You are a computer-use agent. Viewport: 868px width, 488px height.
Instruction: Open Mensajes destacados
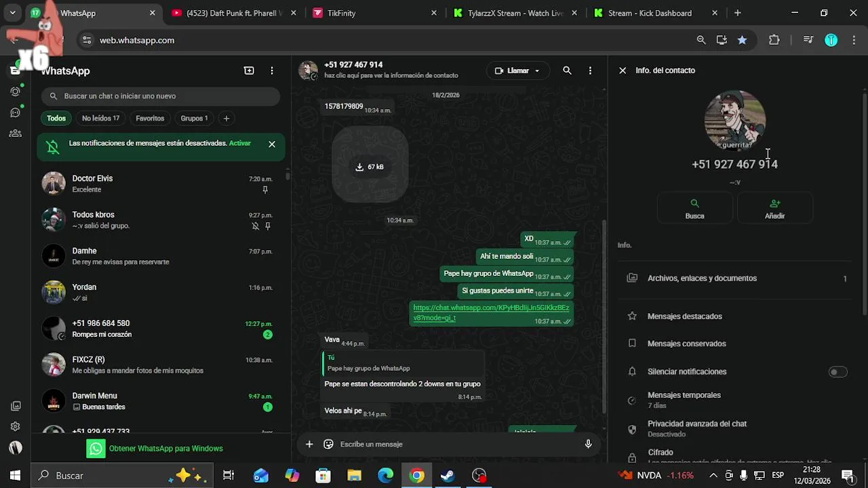[x=736, y=316]
